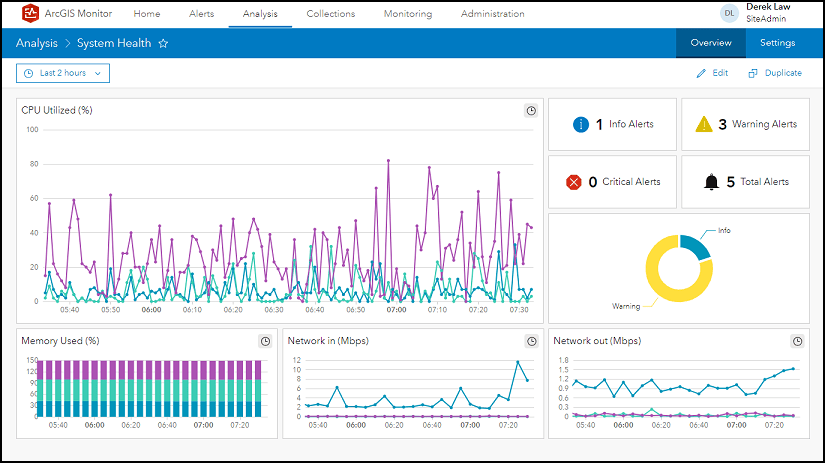Click the clock icon on Memory Used chart

pyautogui.click(x=266, y=341)
